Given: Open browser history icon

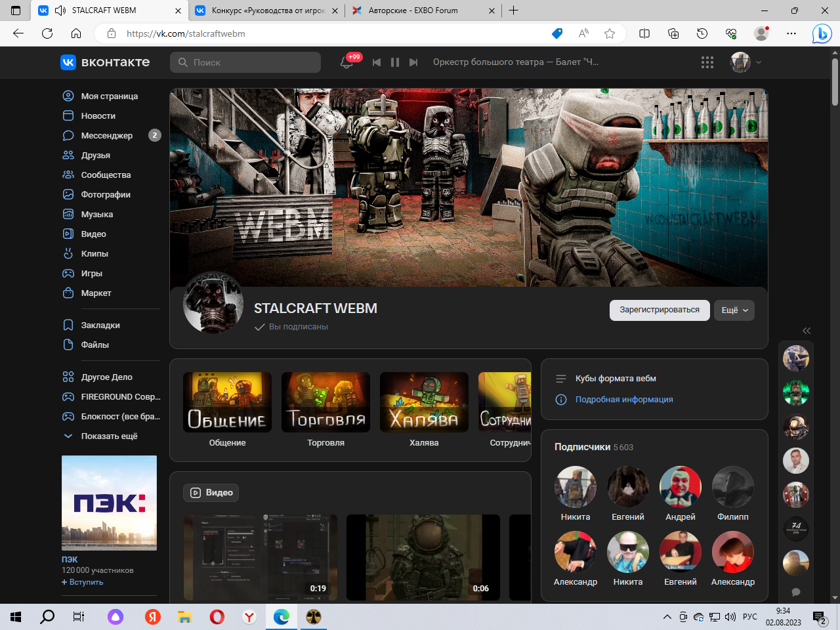Looking at the screenshot, I should click(702, 33).
